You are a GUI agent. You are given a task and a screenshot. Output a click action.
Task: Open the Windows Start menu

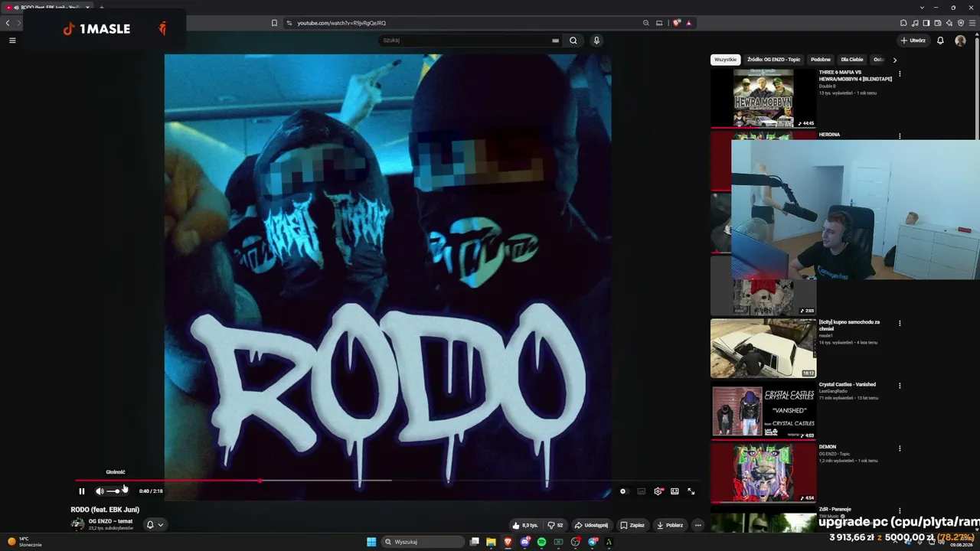(x=371, y=542)
